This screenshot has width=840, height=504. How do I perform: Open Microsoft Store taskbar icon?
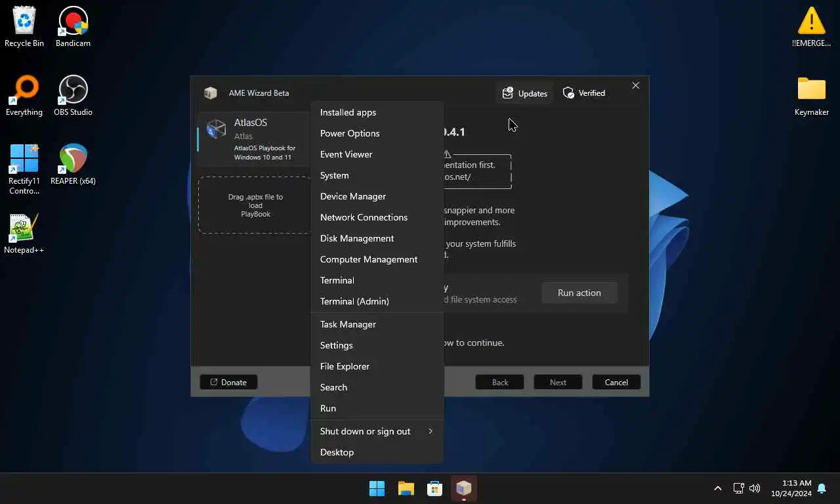tap(434, 488)
